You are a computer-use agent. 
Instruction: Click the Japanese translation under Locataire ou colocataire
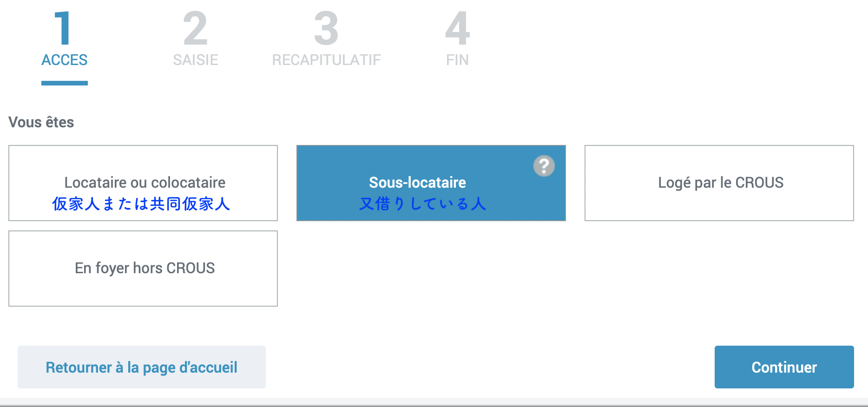point(141,203)
